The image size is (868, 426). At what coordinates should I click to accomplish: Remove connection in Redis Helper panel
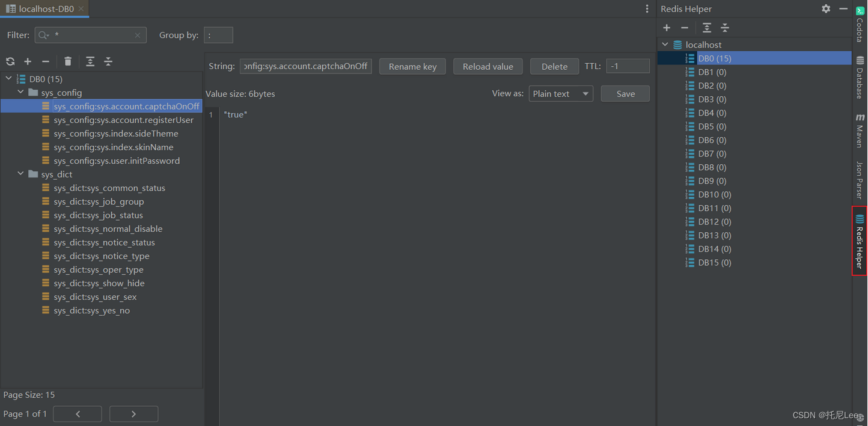(x=685, y=28)
